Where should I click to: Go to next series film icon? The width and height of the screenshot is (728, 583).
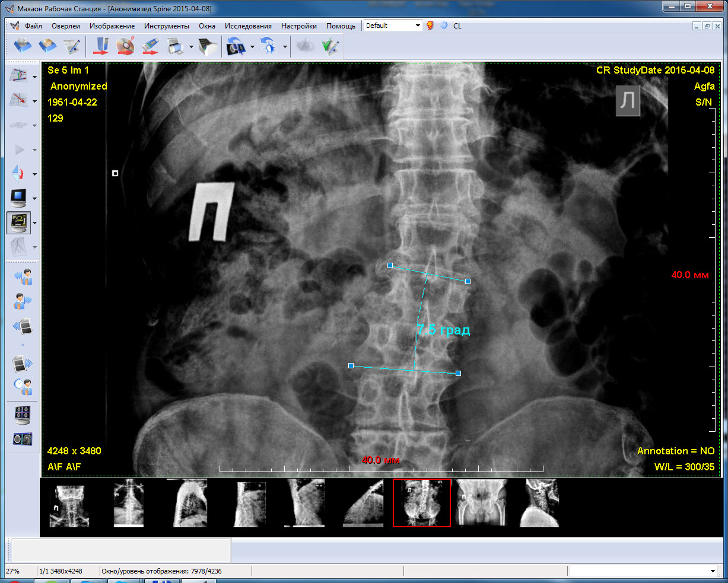23,363
